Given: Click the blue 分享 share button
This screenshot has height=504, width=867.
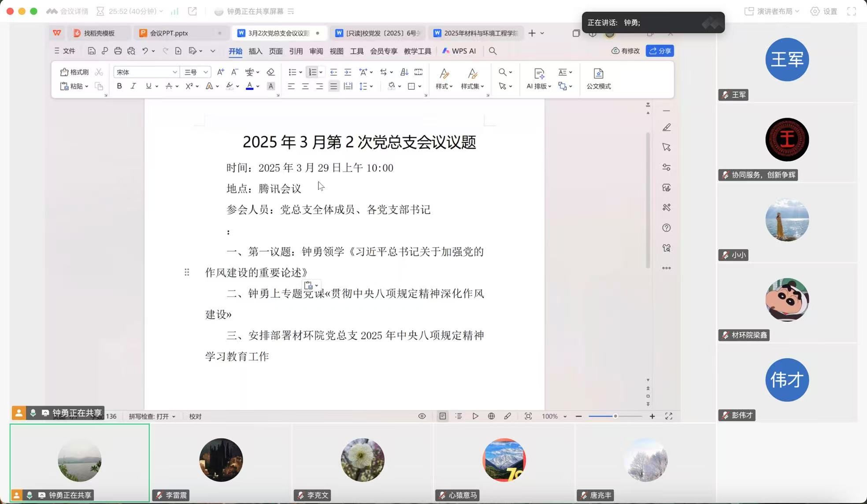Looking at the screenshot, I should coord(660,51).
